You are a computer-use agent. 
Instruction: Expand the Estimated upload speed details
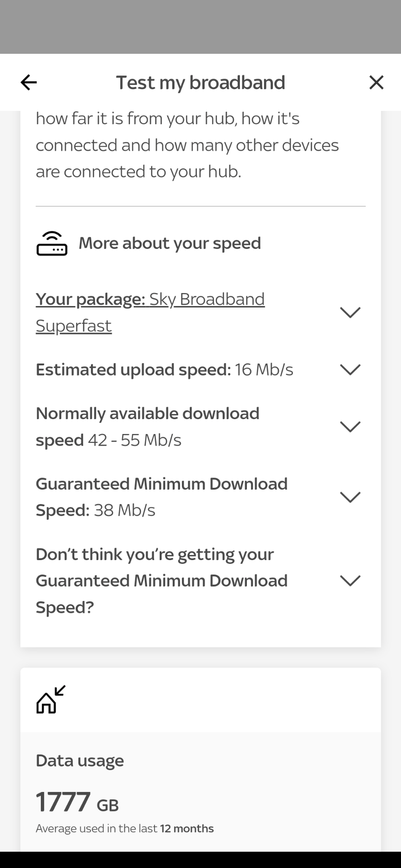[x=350, y=369]
